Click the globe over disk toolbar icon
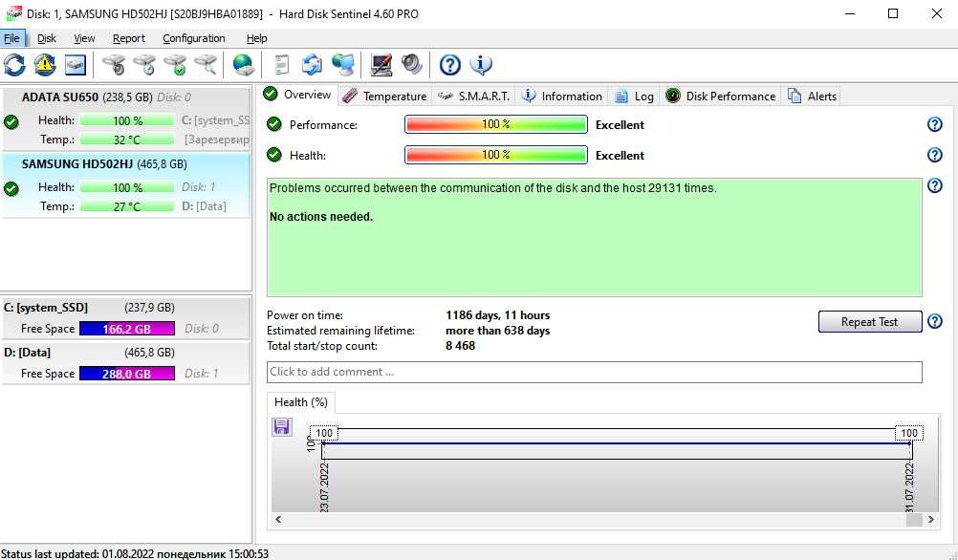Image resolution: width=958 pixels, height=560 pixels. click(243, 65)
